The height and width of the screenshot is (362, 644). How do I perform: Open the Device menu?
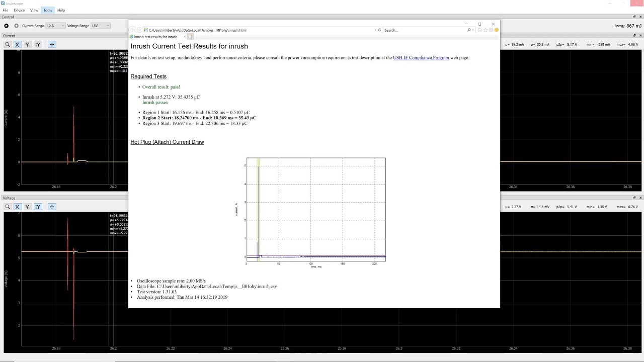pyautogui.click(x=19, y=10)
